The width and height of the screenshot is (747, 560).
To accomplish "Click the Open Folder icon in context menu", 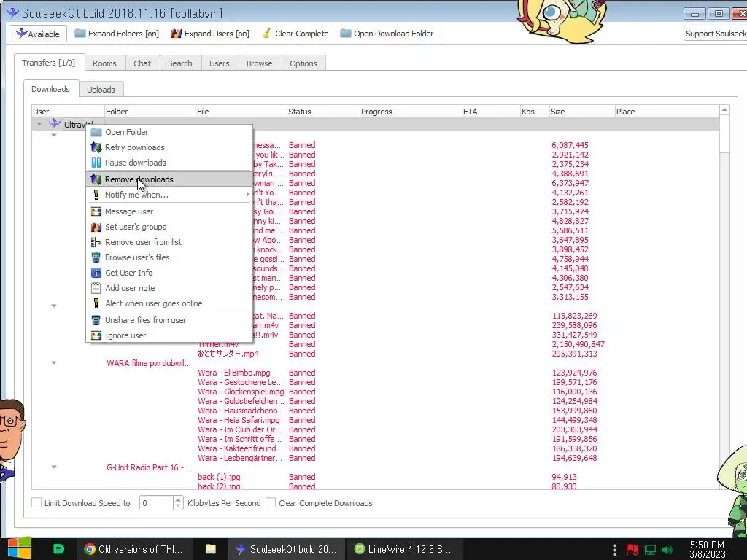I will click(96, 132).
